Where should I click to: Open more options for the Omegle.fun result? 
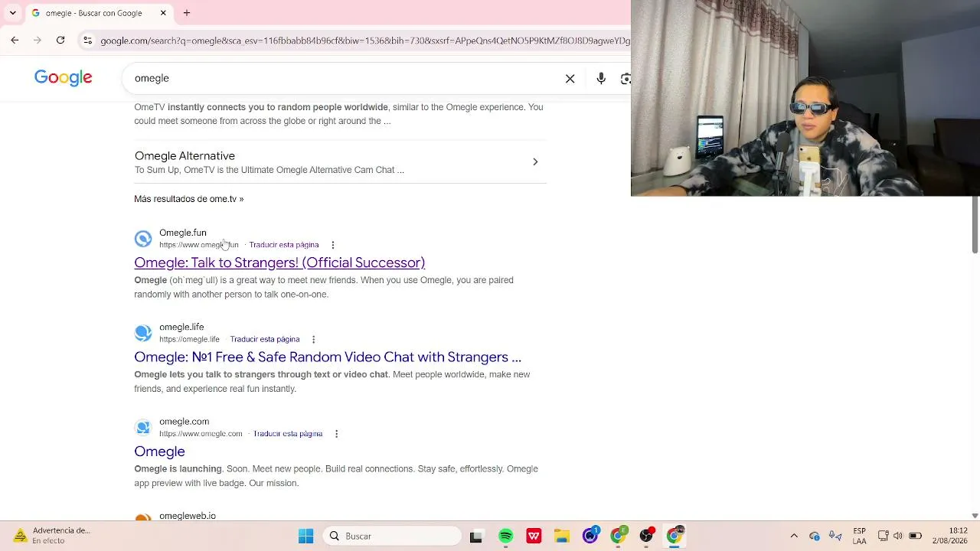(x=333, y=245)
